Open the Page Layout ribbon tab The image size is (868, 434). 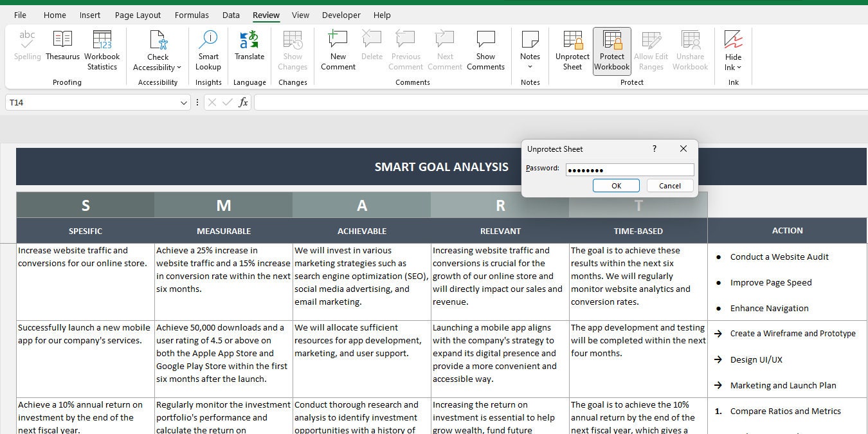click(138, 15)
